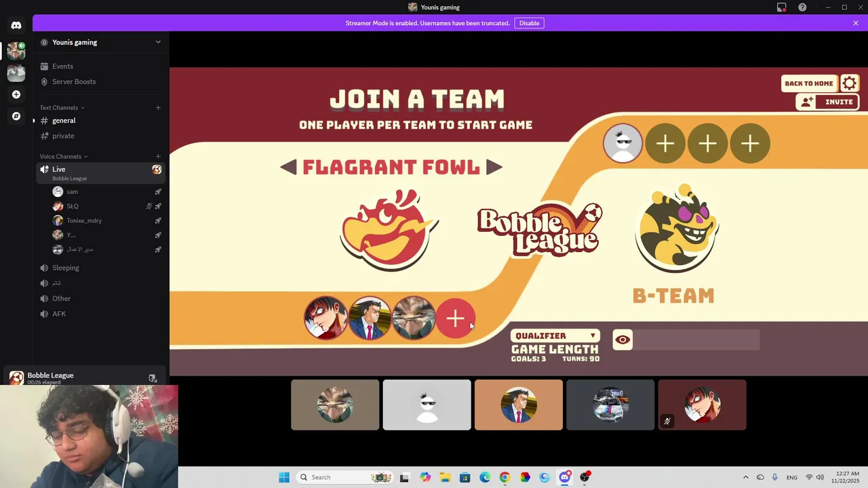
Task: Select the sunglasses avatar participant tile
Action: (x=427, y=405)
